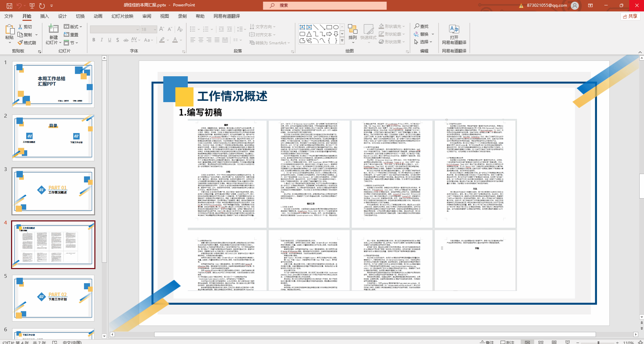Viewport: 644px width, 344px height.
Task: Click the zoom in plus button
Action: (x=617, y=343)
